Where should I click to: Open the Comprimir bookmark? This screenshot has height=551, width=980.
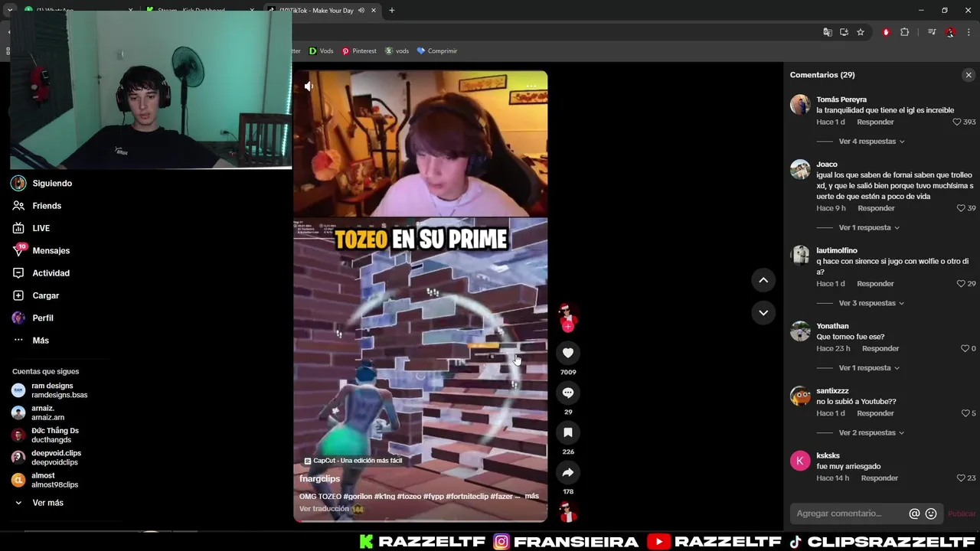pyautogui.click(x=436, y=51)
